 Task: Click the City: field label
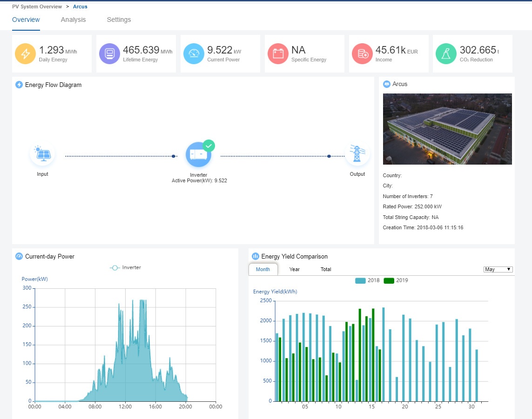(388, 186)
